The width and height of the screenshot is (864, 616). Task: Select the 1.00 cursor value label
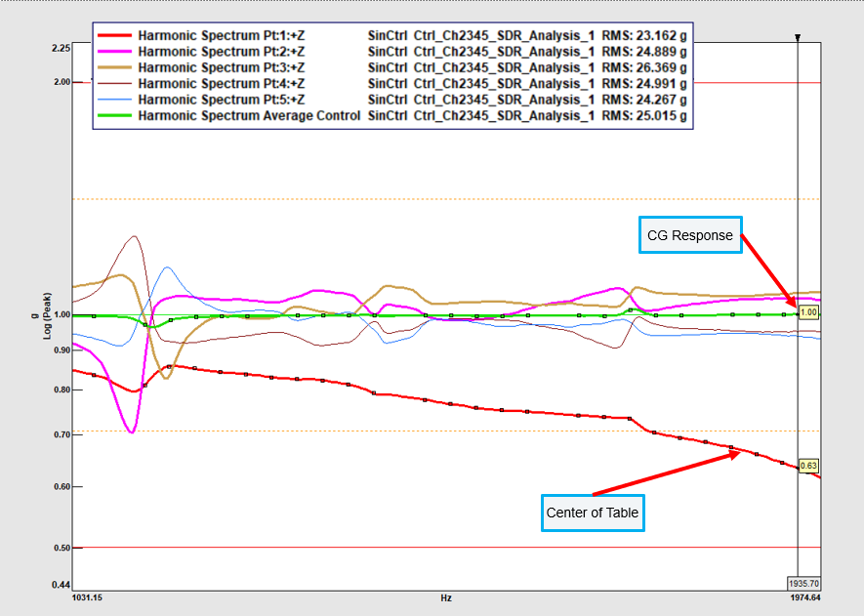click(808, 312)
